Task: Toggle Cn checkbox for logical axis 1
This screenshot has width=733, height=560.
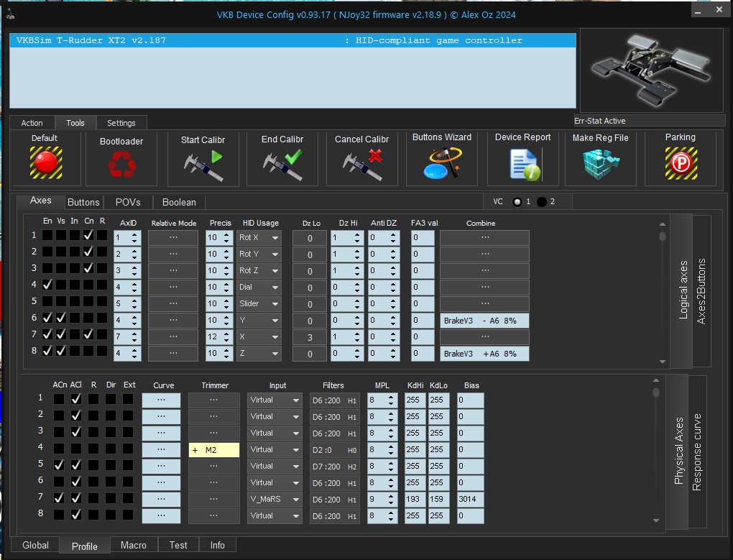Action: pyautogui.click(x=88, y=235)
